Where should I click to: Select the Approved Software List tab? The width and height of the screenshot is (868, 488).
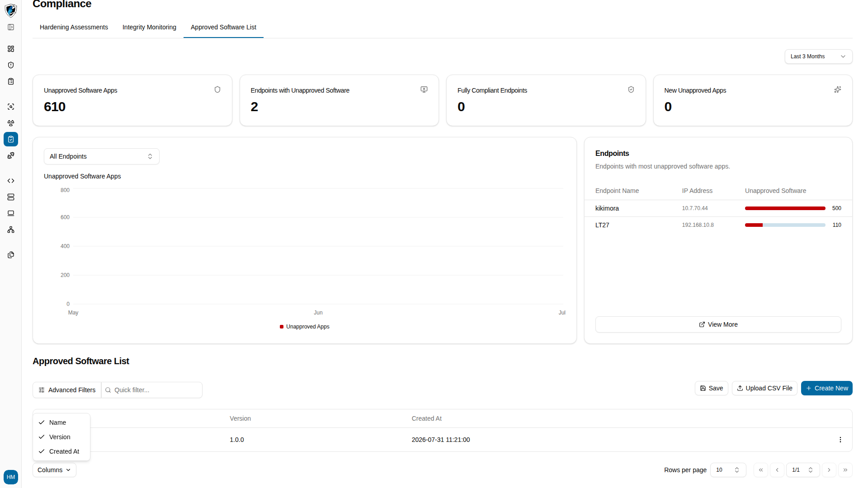click(x=223, y=27)
